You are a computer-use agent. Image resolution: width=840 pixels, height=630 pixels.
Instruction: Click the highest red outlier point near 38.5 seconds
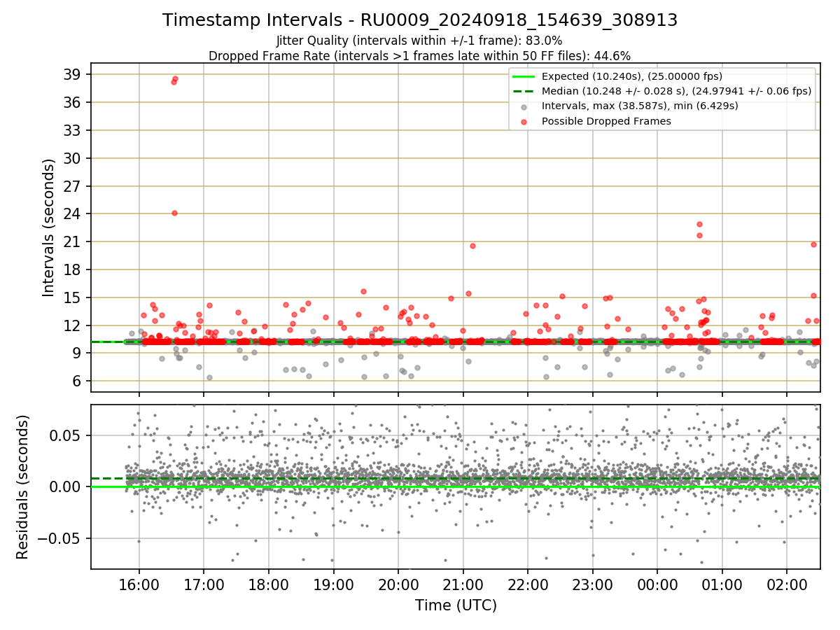(175, 78)
